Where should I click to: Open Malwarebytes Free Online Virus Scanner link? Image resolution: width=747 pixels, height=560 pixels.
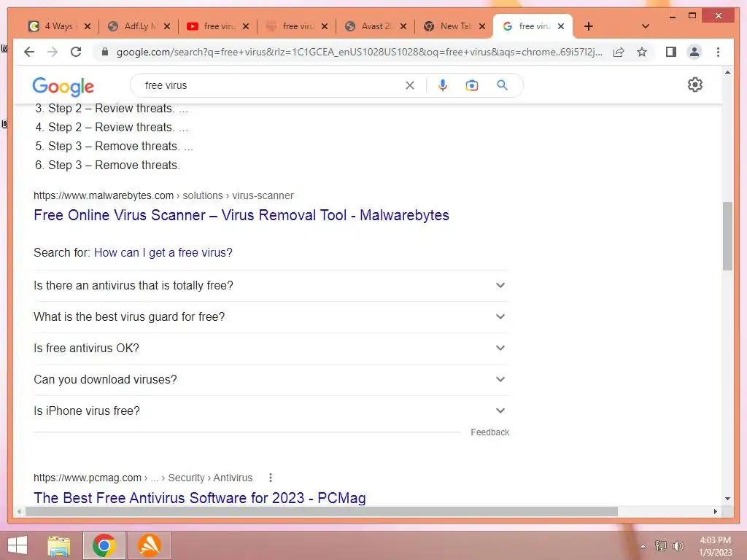[241, 215]
